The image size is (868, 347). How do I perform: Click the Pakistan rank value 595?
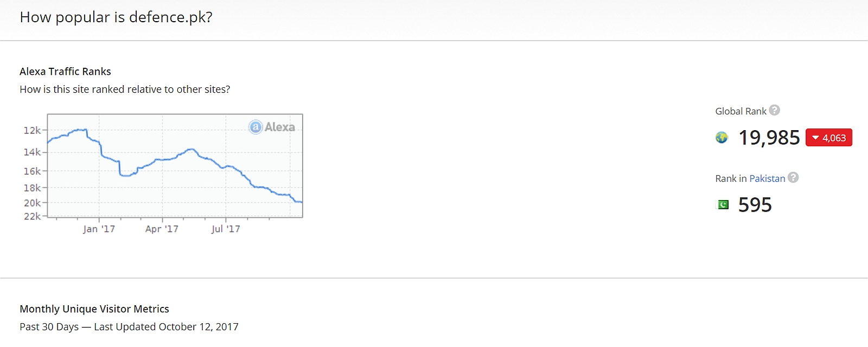pyautogui.click(x=755, y=205)
